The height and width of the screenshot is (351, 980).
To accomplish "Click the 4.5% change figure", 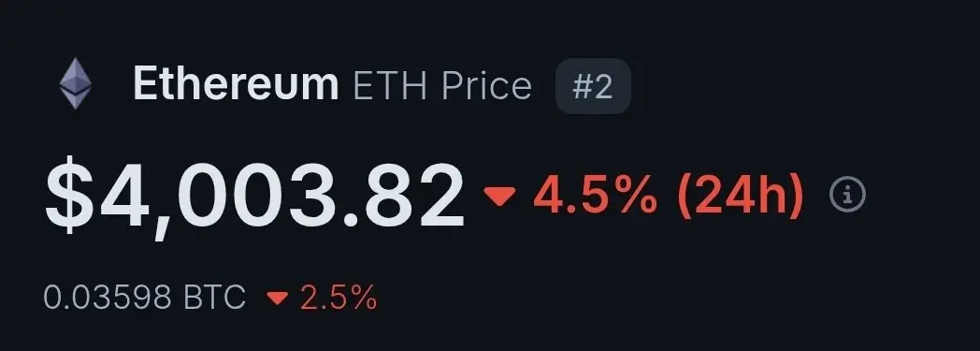I will pos(595,196).
